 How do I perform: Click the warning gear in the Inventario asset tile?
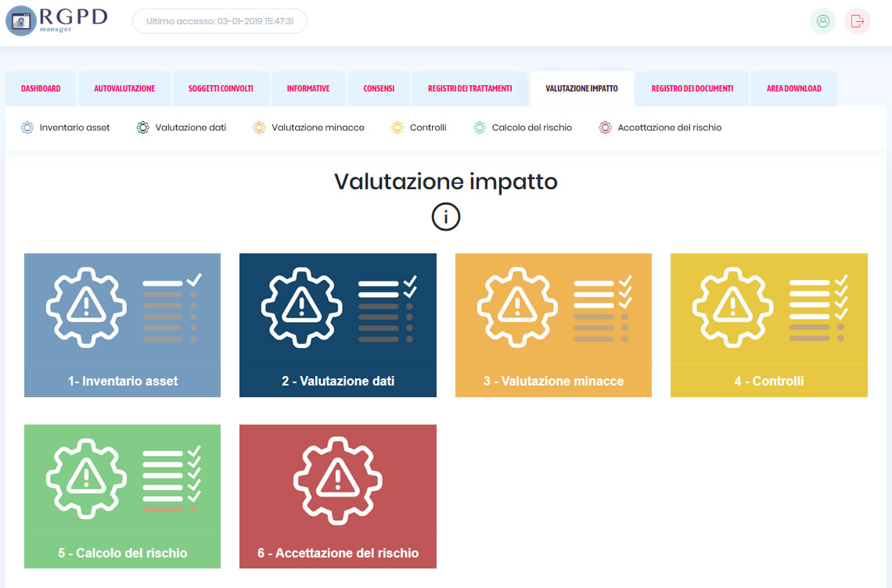pos(87,307)
